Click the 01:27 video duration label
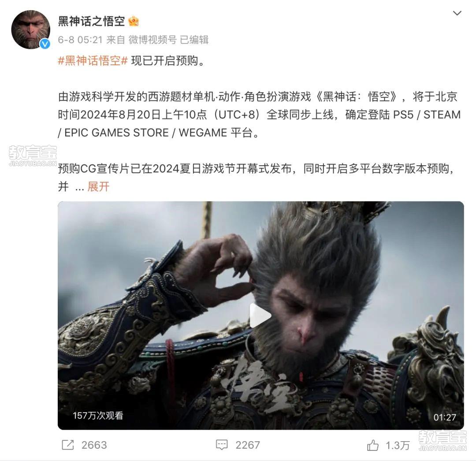The width and height of the screenshot is (476, 461). pyautogui.click(x=445, y=417)
